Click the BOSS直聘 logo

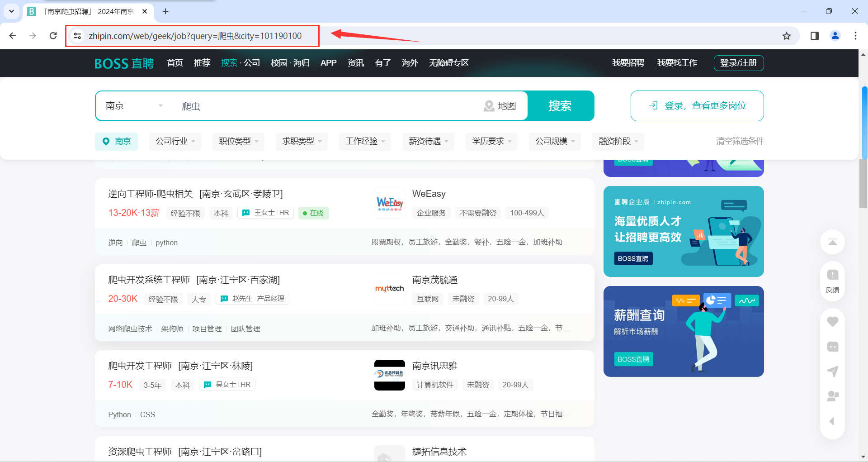pos(124,63)
